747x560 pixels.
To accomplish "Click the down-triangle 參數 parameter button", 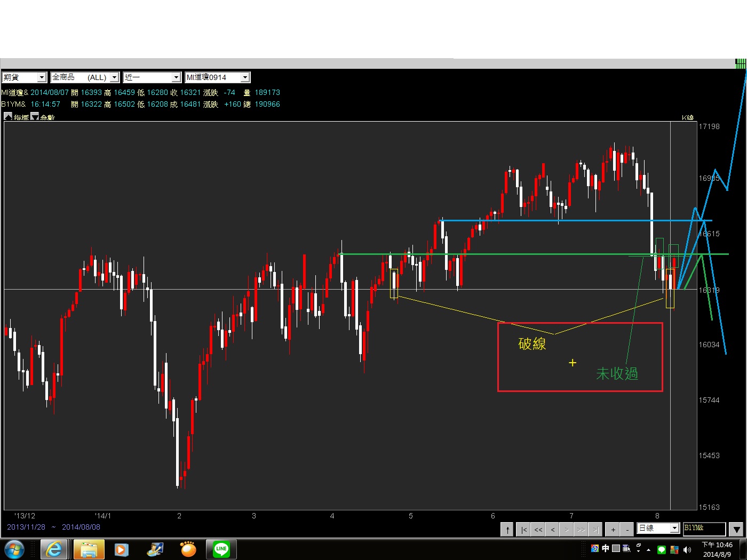I will click(35, 117).
